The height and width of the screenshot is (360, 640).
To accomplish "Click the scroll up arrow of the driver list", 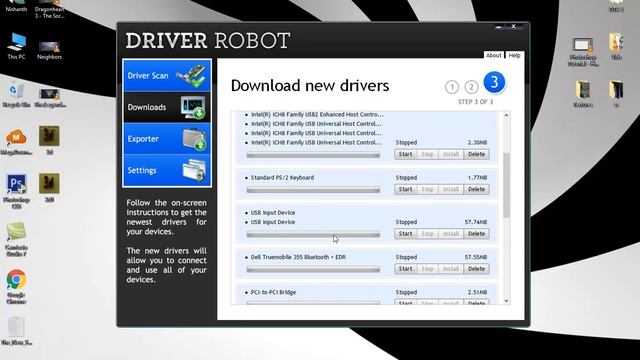I will point(506,116).
